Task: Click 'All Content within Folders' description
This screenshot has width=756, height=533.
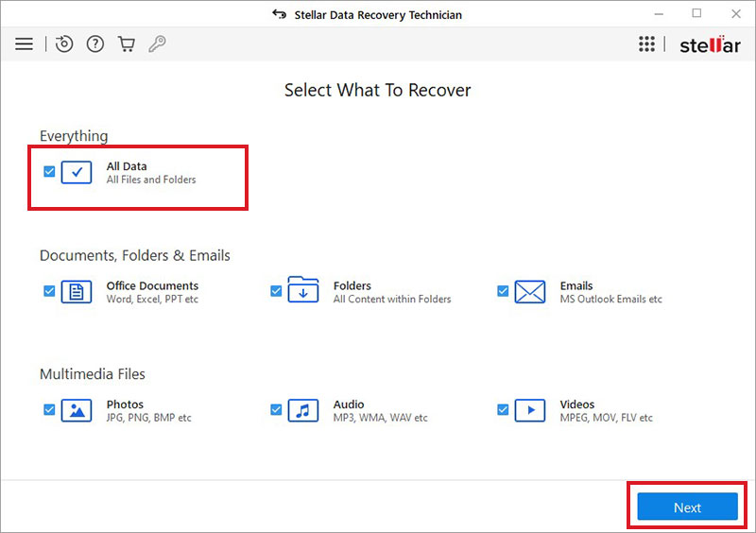Action: click(x=392, y=300)
